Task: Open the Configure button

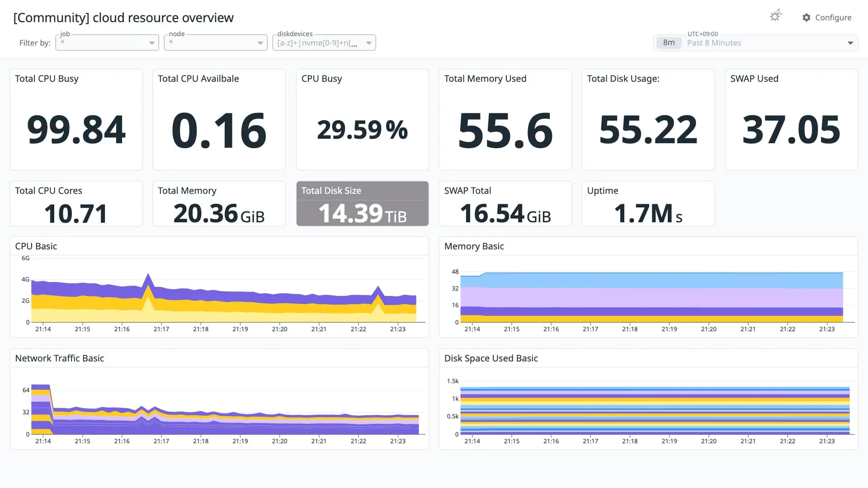Action: pos(827,18)
